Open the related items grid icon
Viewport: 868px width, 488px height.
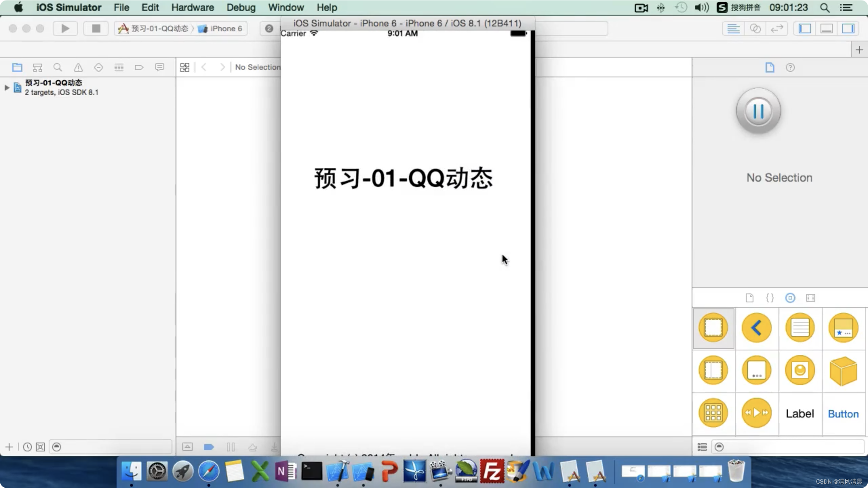[185, 67]
